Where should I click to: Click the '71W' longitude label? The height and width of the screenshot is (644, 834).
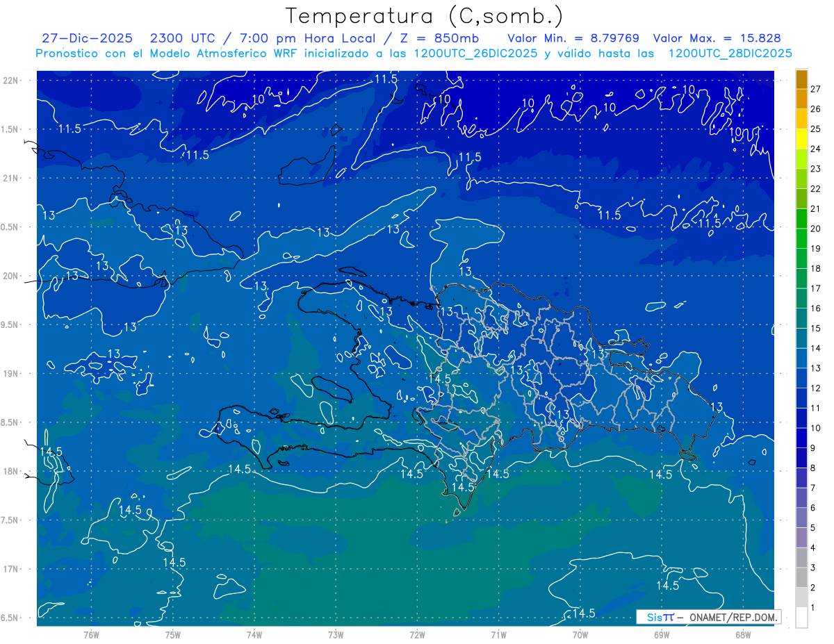click(x=498, y=634)
